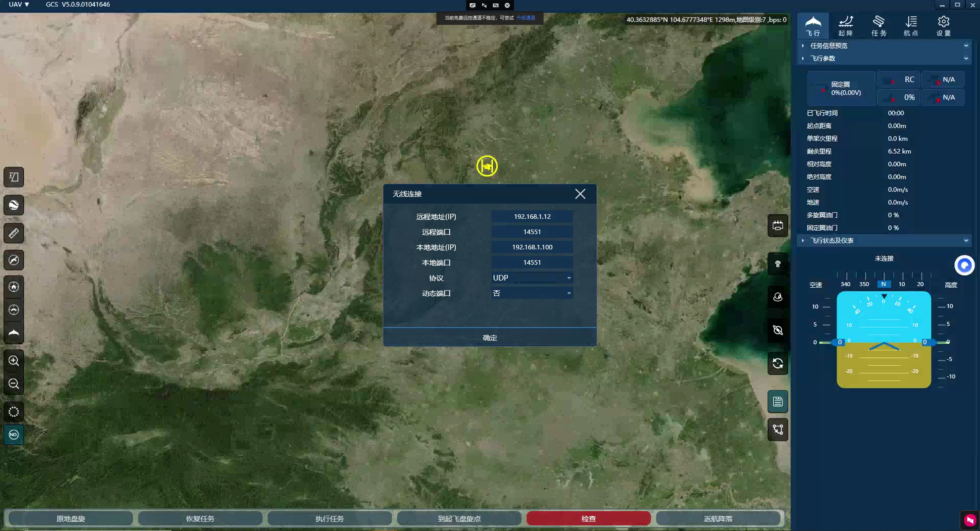Viewport: 980px width, 531px height.
Task: Click the red 检查 check button
Action: [588, 519]
